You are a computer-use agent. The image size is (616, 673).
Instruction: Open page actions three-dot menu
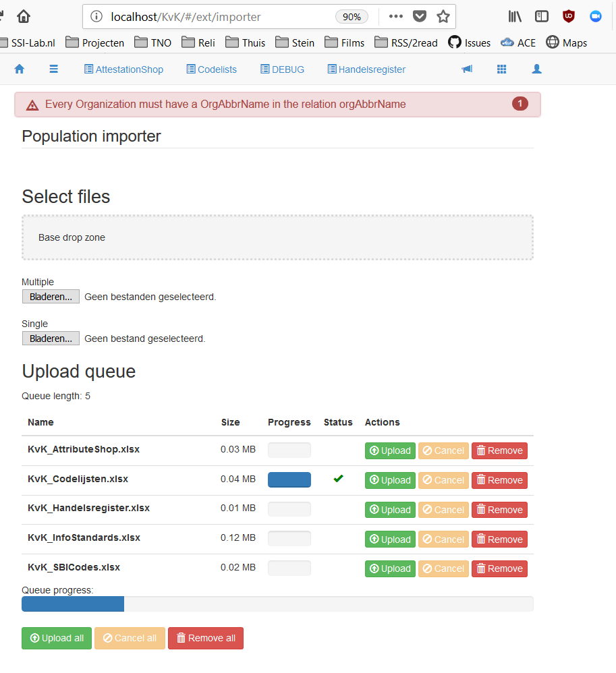point(395,17)
